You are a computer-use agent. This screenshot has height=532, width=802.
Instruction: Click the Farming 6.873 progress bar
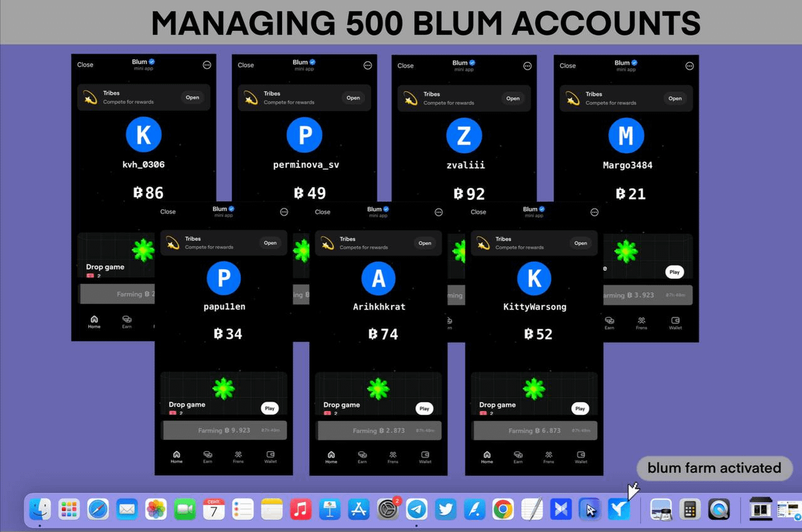(x=535, y=431)
